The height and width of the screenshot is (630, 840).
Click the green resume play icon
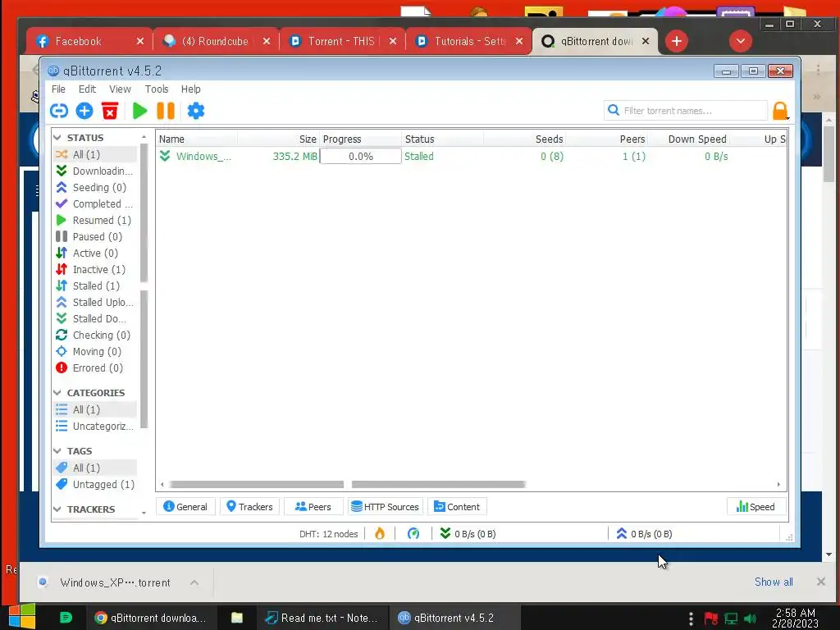point(139,111)
